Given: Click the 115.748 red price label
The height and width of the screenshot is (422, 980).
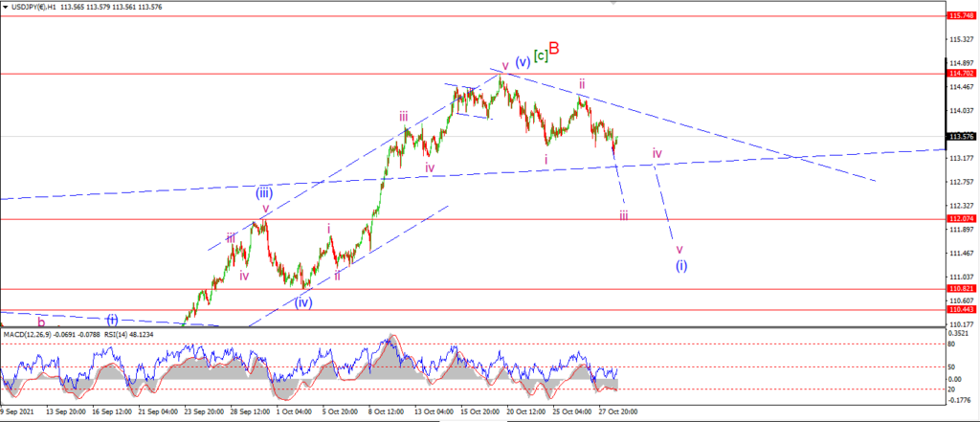Looking at the screenshot, I should tap(961, 15).
